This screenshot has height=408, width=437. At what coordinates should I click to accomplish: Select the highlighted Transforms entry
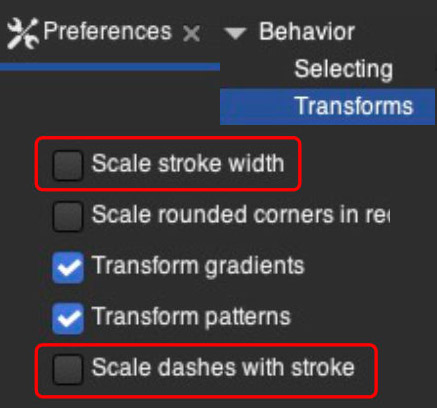tap(328, 106)
